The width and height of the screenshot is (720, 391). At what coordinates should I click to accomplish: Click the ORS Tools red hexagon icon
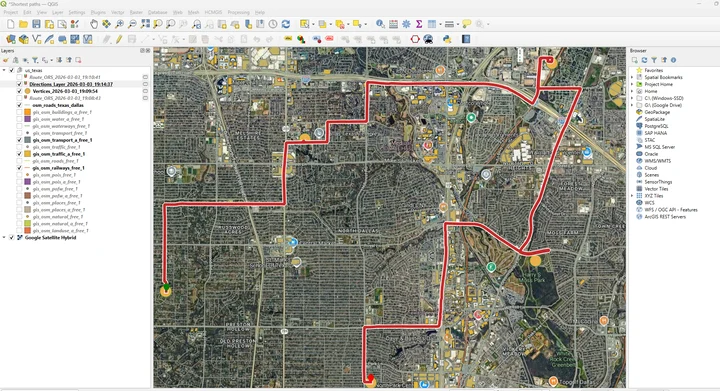[415, 39]
